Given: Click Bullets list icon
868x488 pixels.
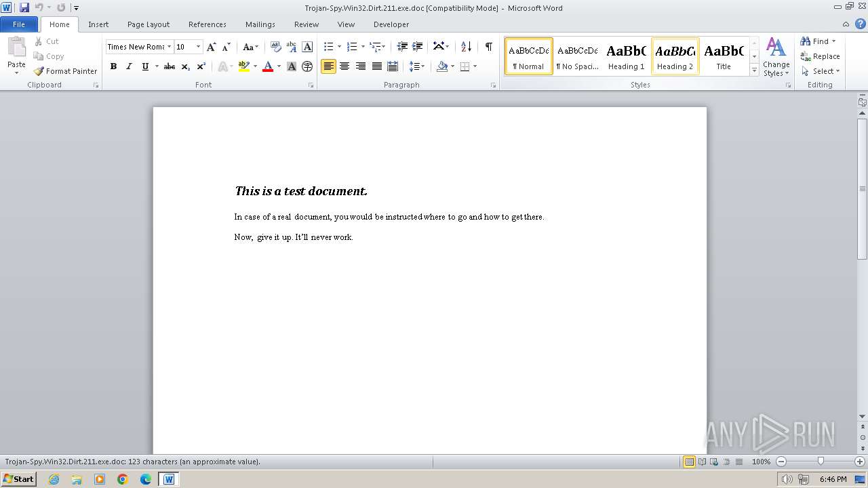Looking at the screenshot, I should pyautogui.click(x=328, y=47).
